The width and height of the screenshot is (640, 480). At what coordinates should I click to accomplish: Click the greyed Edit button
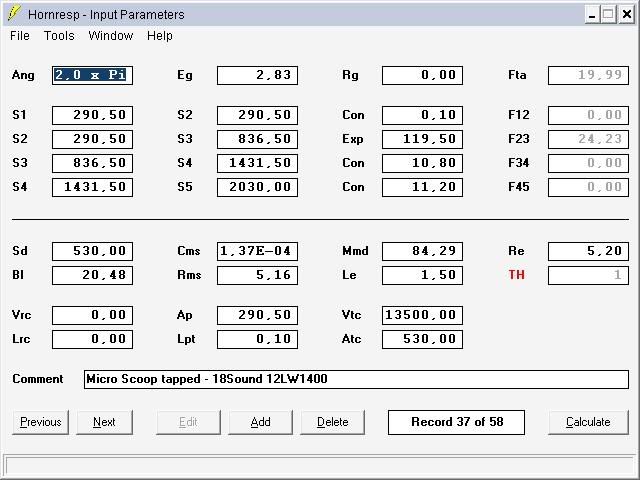pos(188,422)
